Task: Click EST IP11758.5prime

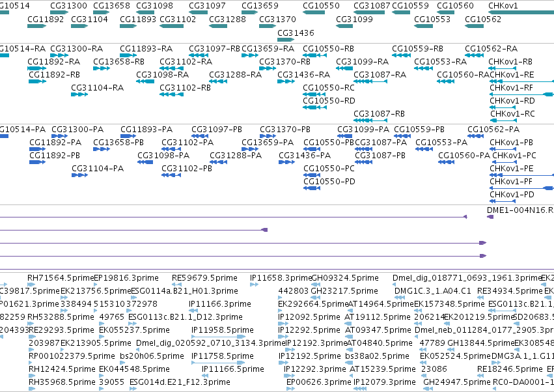Action: click(223, 356)
